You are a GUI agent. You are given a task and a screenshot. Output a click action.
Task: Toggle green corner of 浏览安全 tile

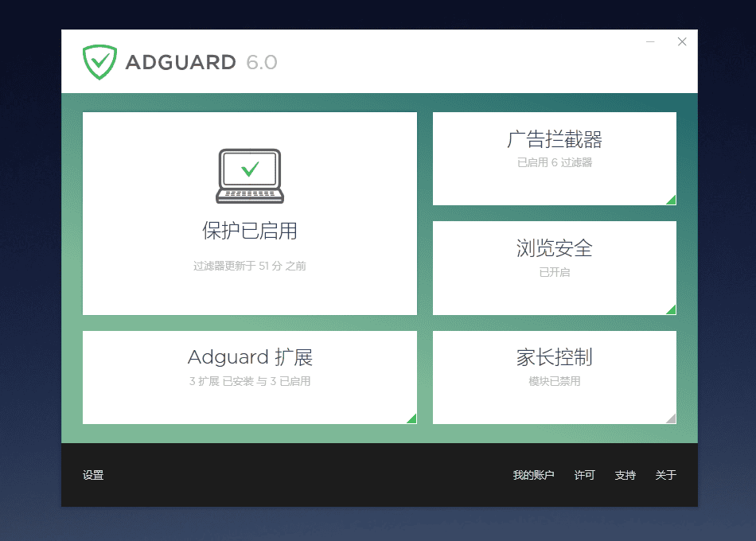671,309
